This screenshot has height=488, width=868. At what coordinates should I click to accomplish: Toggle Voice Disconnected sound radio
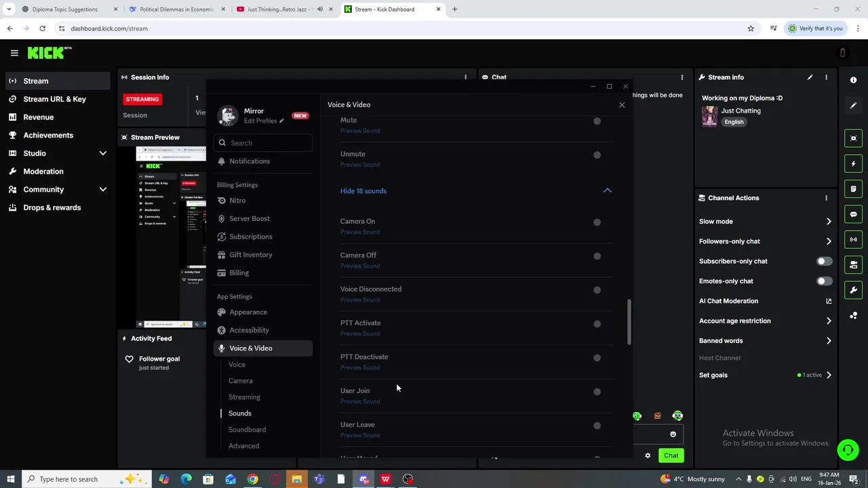597,290
